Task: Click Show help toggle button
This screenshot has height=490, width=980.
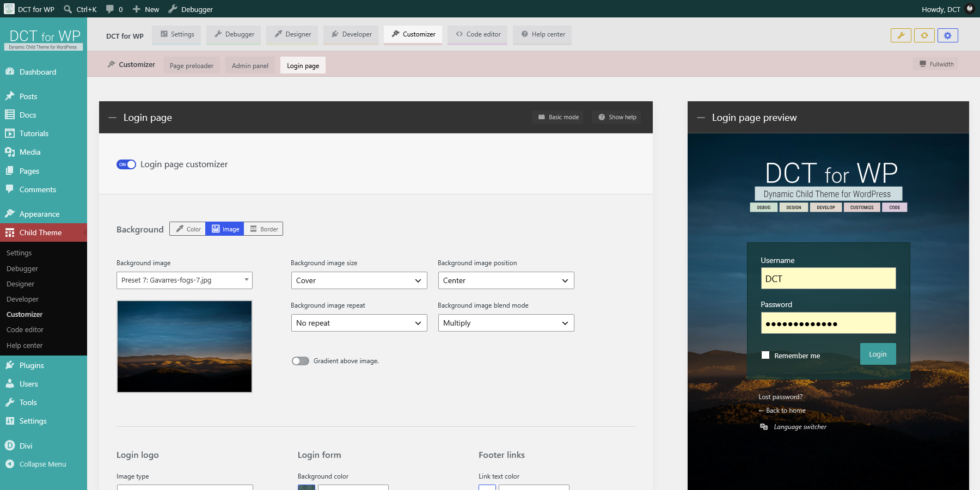Action: click(x=617, y=117)
